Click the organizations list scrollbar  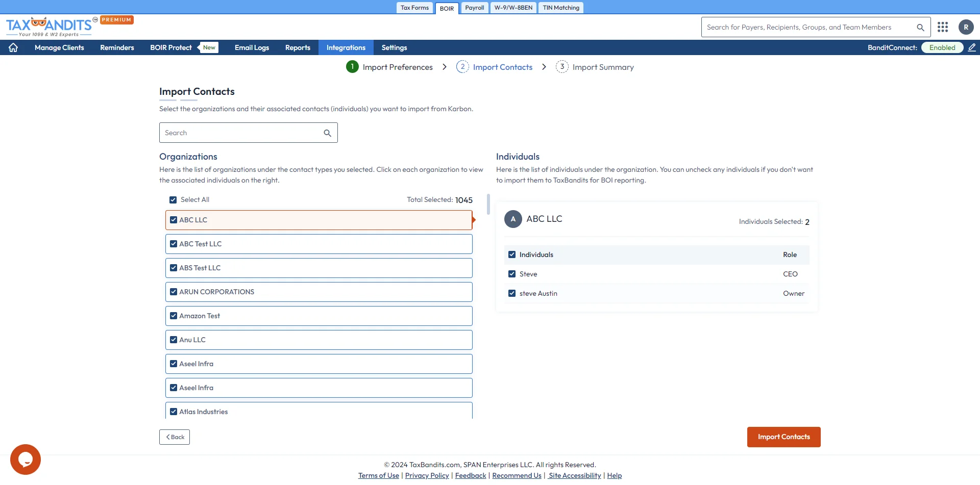[x=488, y=204]
